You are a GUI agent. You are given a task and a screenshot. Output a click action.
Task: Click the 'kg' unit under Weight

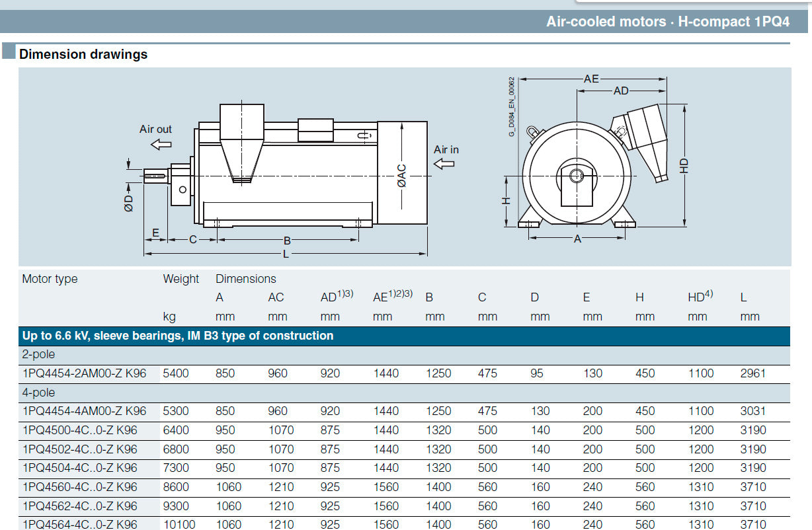pyautogui.click(x=169, y=317)
